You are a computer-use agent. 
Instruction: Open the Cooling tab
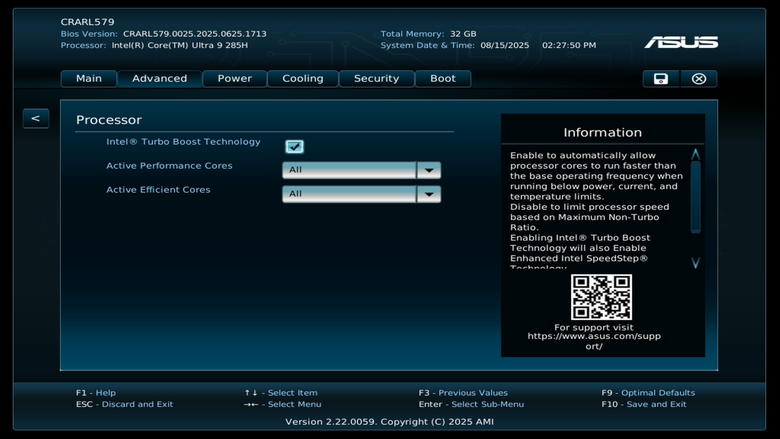click(302, 79)
